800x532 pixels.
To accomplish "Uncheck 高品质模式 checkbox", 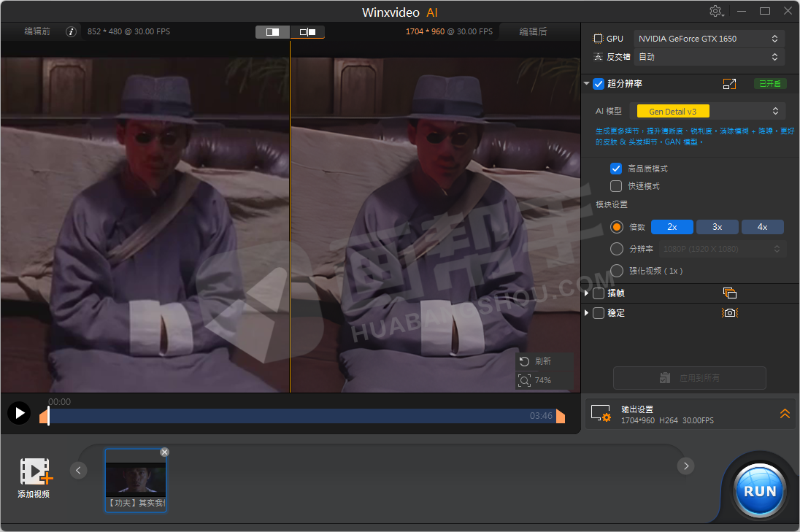I will [616, 169].
